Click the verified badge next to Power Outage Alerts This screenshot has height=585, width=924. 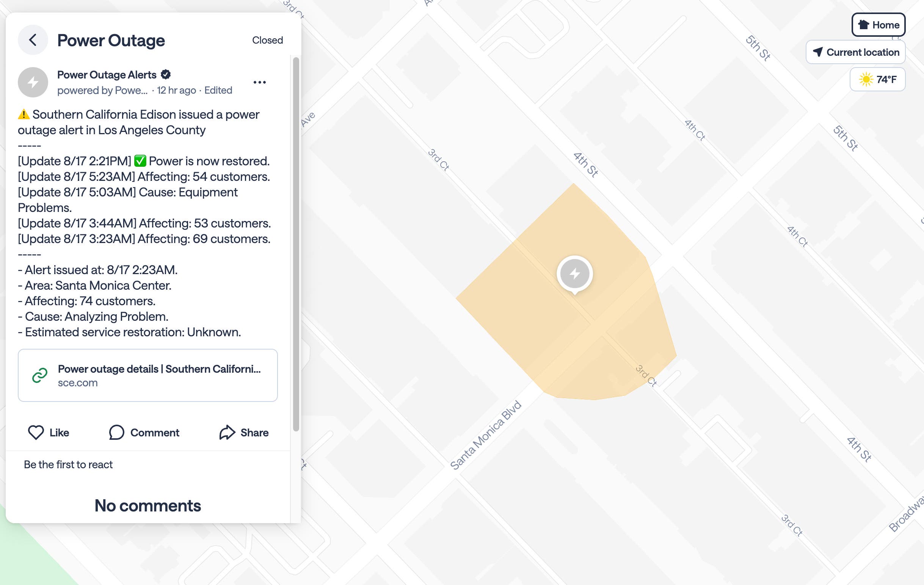tap(166, 74)
